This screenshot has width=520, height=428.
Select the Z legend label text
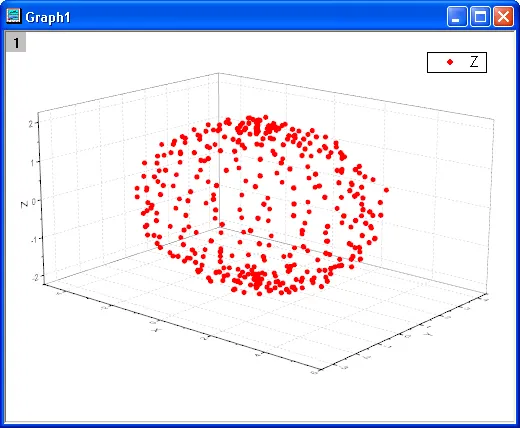click(x=474, y=62)
